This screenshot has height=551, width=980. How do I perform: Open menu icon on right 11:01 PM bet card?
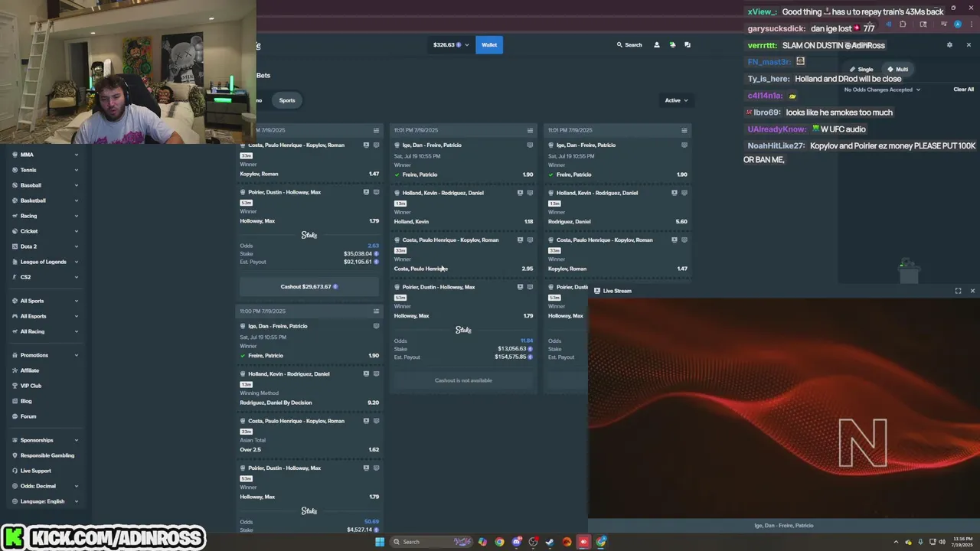click(x=684, y=130)
